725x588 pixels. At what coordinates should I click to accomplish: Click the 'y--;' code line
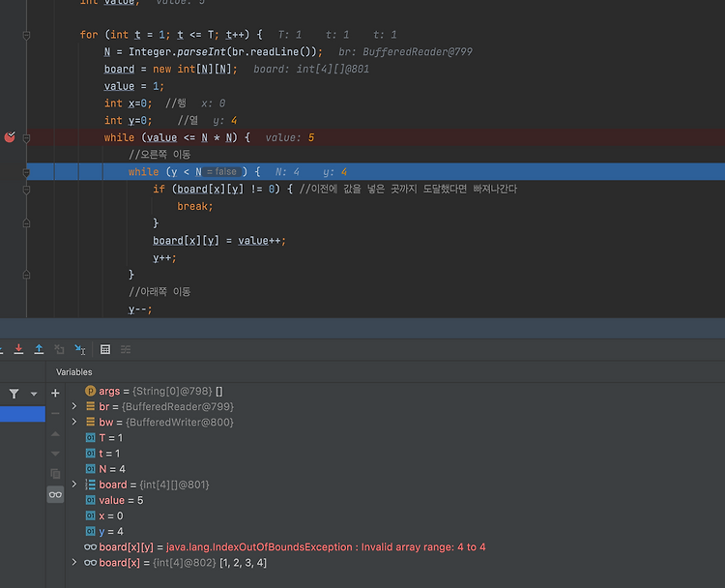tap(140, 309)
